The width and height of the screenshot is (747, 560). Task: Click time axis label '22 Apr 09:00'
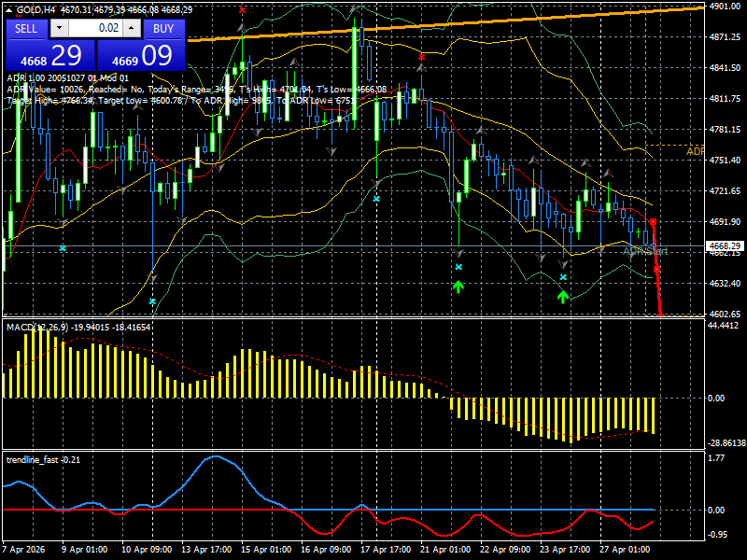505,549
